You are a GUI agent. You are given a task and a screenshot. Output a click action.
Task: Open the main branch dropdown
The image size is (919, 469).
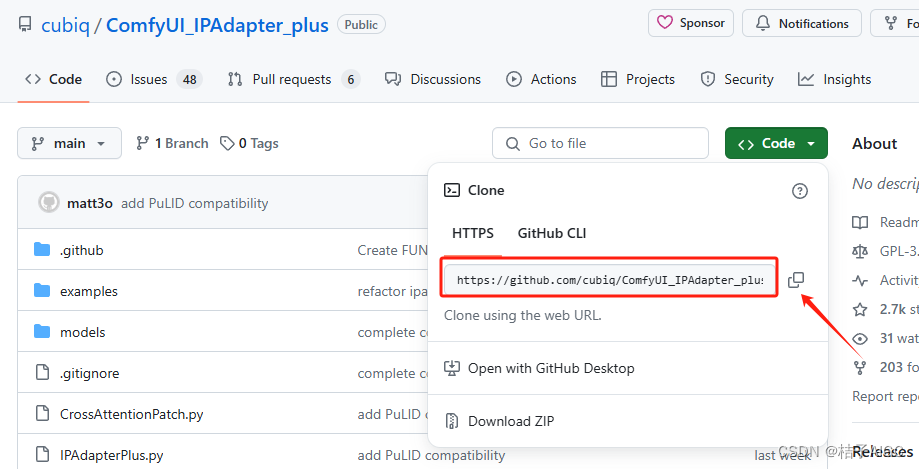point(70,143)
